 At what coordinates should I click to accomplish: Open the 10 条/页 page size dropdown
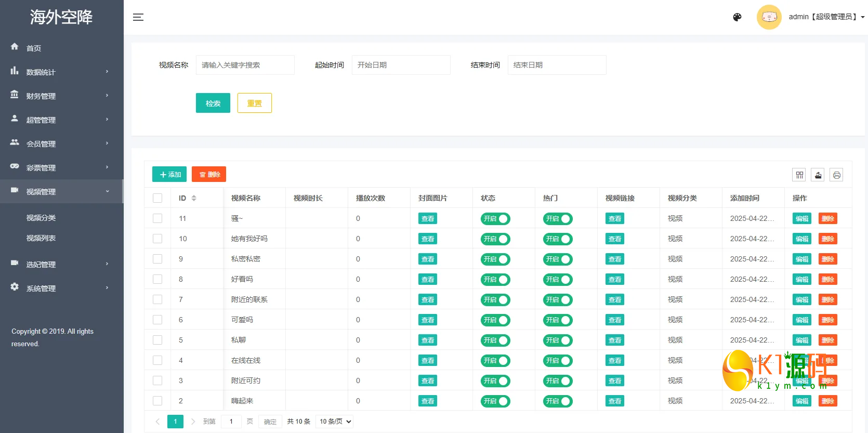pos(335,422)
